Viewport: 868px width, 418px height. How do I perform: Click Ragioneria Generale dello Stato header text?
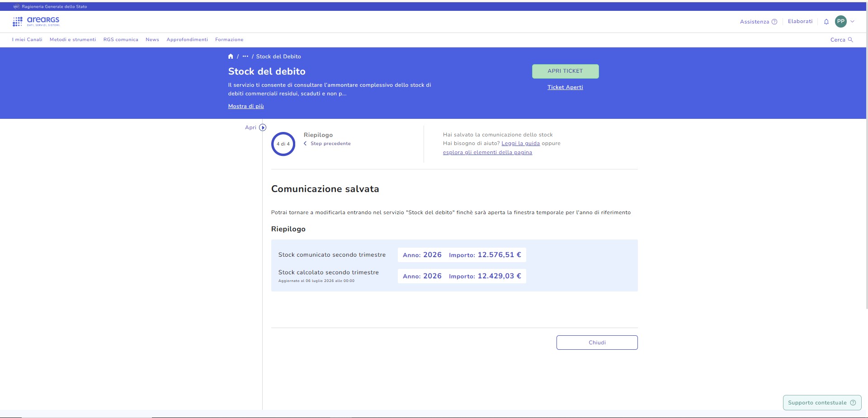tap(54, 7)
